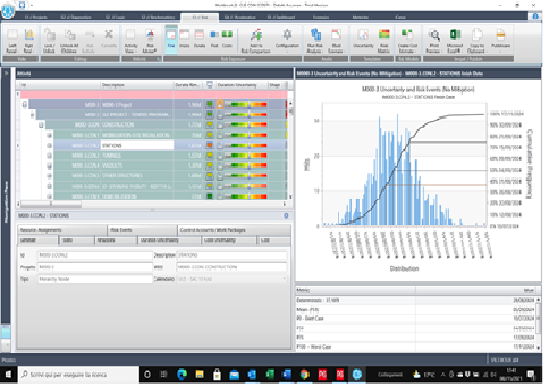
Task: Collapse the CONSTRUCTION tree node
Action: (41, 125)
